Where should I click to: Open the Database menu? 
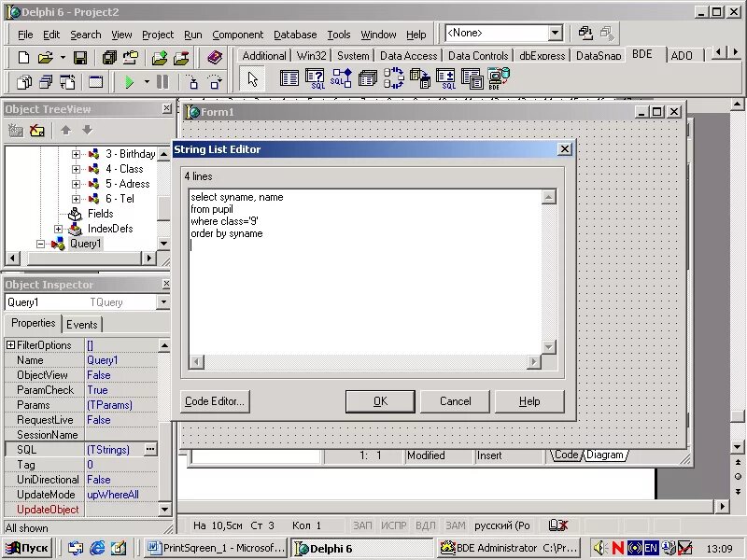(x=295, y=35)
